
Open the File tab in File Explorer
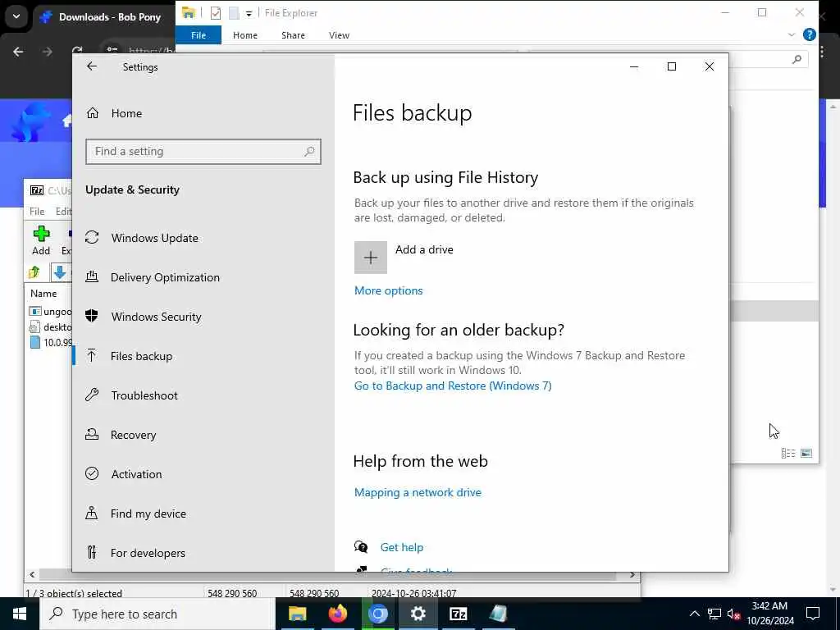(x=199, y=35)
